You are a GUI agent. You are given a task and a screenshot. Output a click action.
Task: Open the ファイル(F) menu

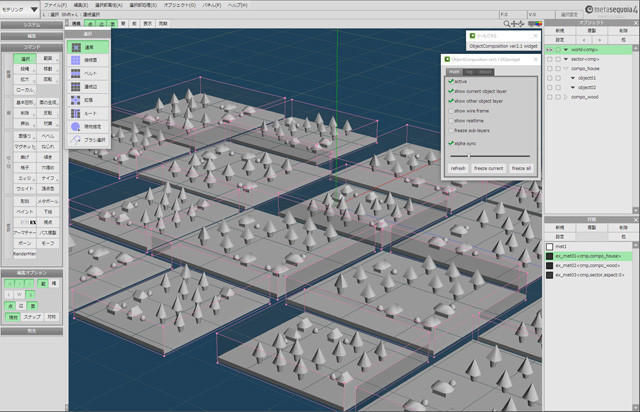point(56,5)
